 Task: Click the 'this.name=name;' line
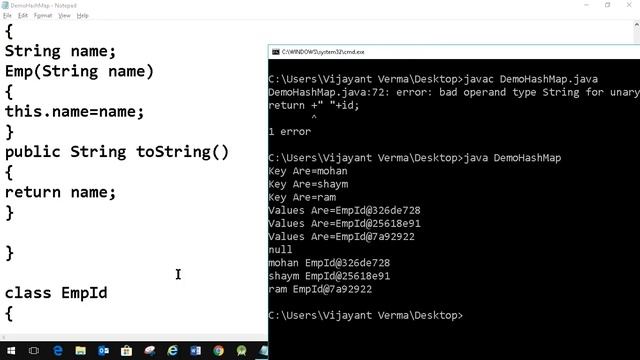[75, 111]
